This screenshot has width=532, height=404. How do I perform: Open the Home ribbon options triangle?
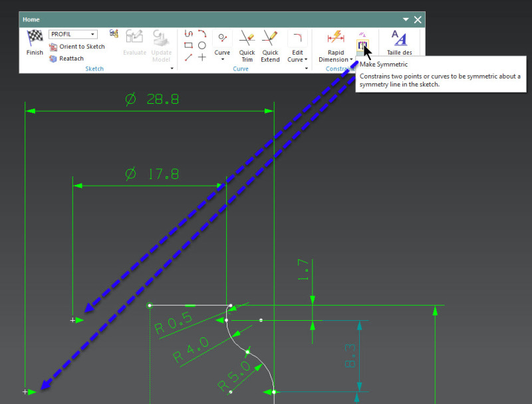click(x=406, y=19)
